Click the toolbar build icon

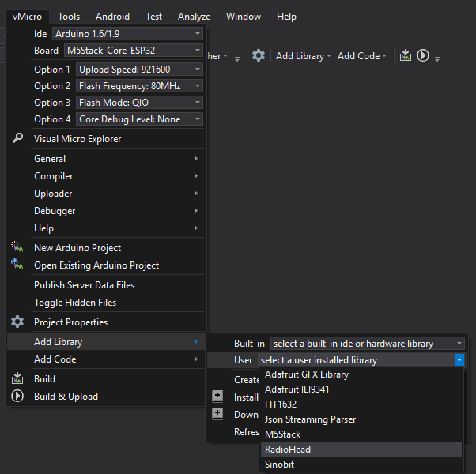(x=405, y=55)
